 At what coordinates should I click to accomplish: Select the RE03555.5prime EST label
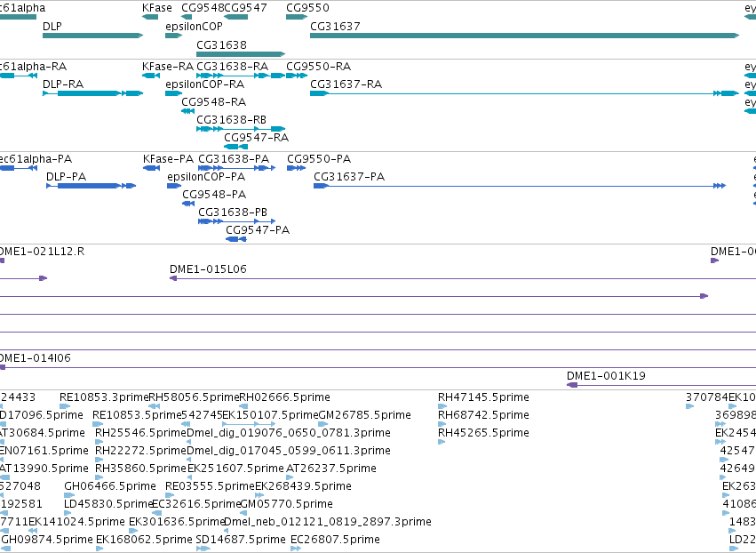tap(210, 486)
